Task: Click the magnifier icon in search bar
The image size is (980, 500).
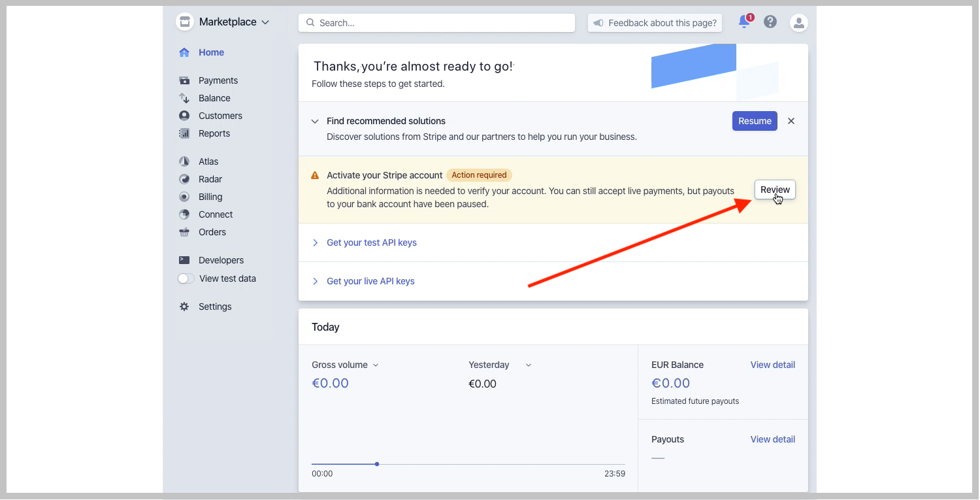Action: point(310,22)
